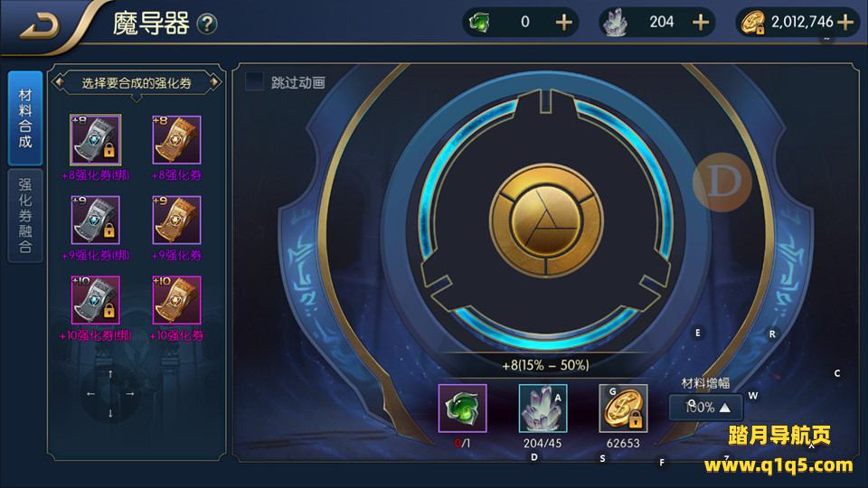Image resolution: width=868 pixels, height=488 pixels.
Task: Tap the orange D skill button
Action: (722, 182)
